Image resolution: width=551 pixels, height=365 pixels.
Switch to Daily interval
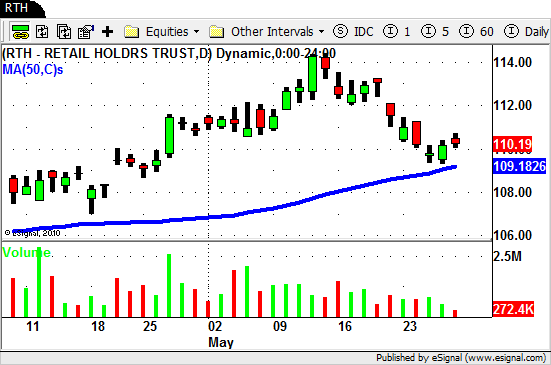(x=526, y=31)
